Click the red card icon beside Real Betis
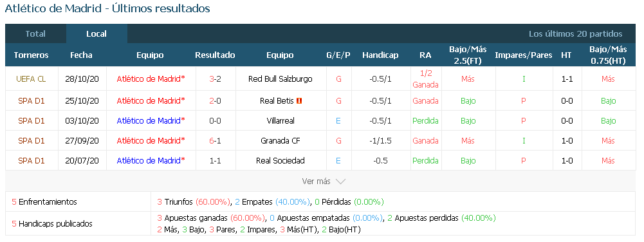The width and height of the screenshot is (644, 242). tap(299, 100)
